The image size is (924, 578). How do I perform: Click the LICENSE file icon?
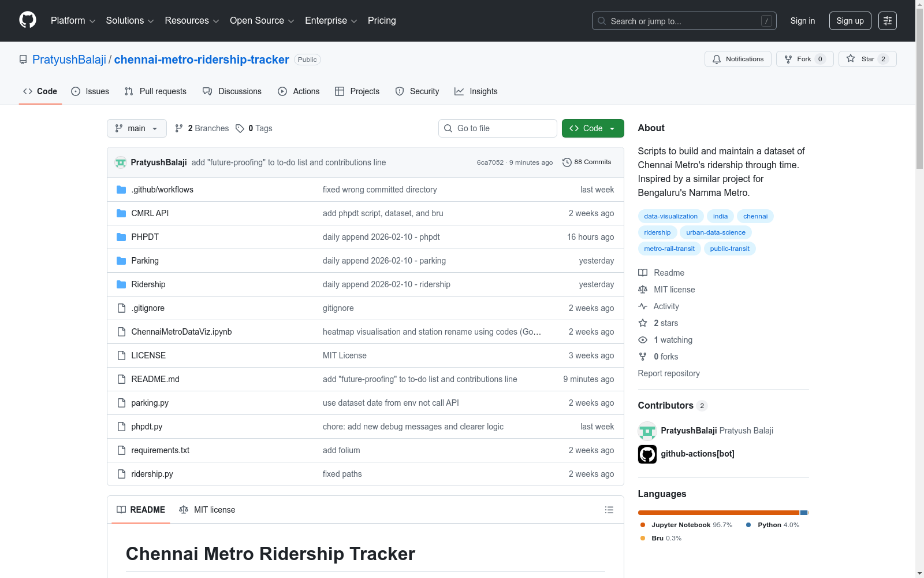pos(121,355)
